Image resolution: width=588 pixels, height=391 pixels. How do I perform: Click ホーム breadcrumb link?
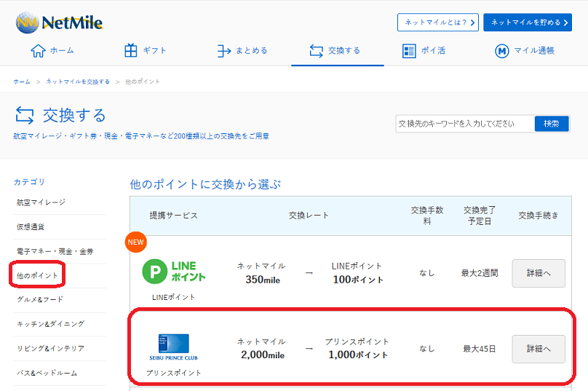click(22, 82)
